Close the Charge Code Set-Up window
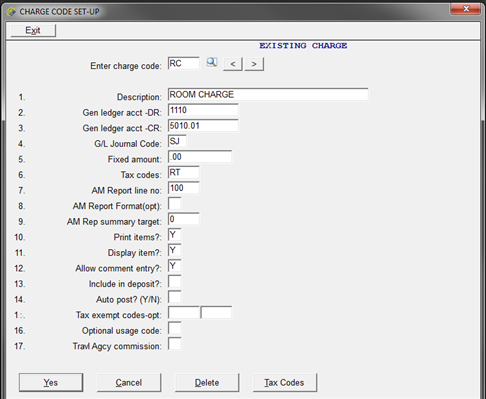 click(466, 9)
